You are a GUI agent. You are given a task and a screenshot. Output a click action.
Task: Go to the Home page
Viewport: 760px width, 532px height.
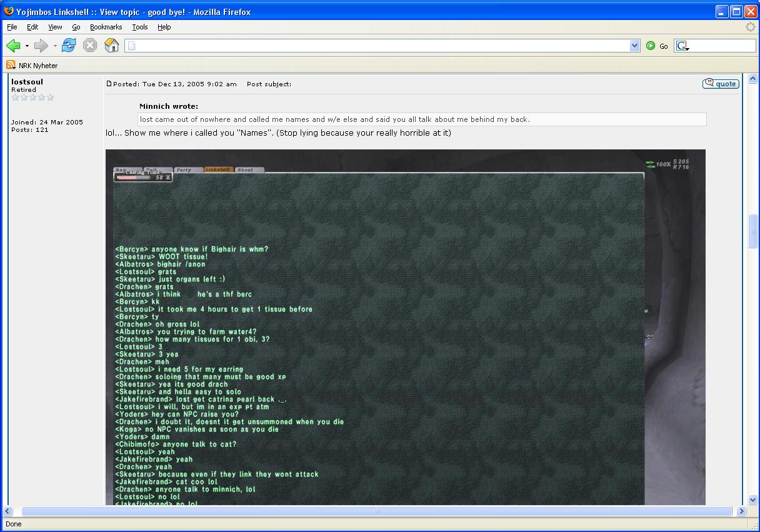(x=112, y=46)
